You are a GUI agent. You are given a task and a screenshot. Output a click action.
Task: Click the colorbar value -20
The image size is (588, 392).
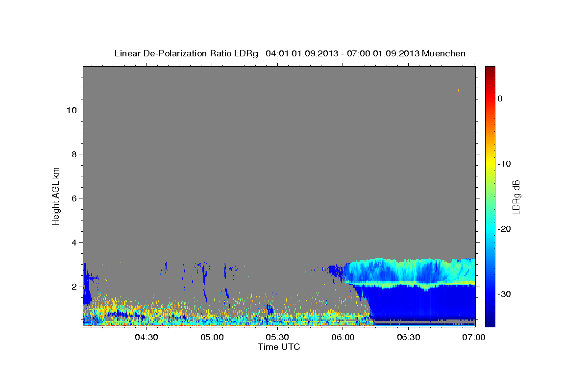click(x=505, y=229)
